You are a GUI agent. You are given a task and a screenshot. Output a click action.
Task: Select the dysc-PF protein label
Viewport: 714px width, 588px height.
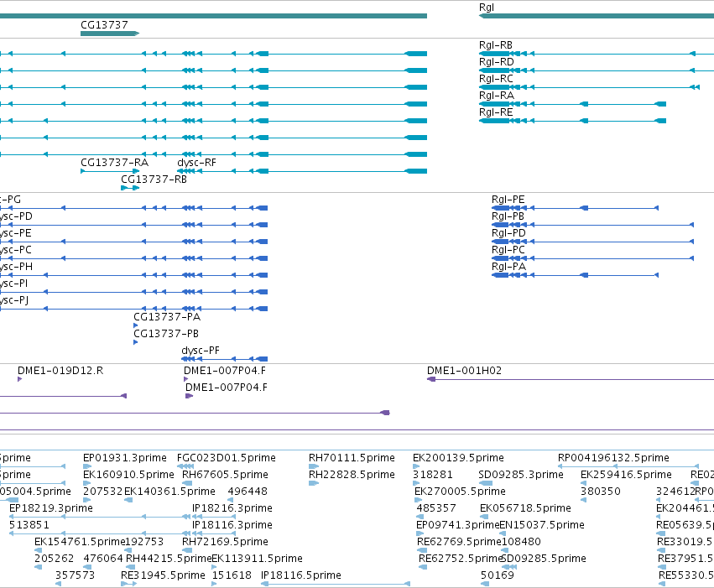click(x=201, y=351)
